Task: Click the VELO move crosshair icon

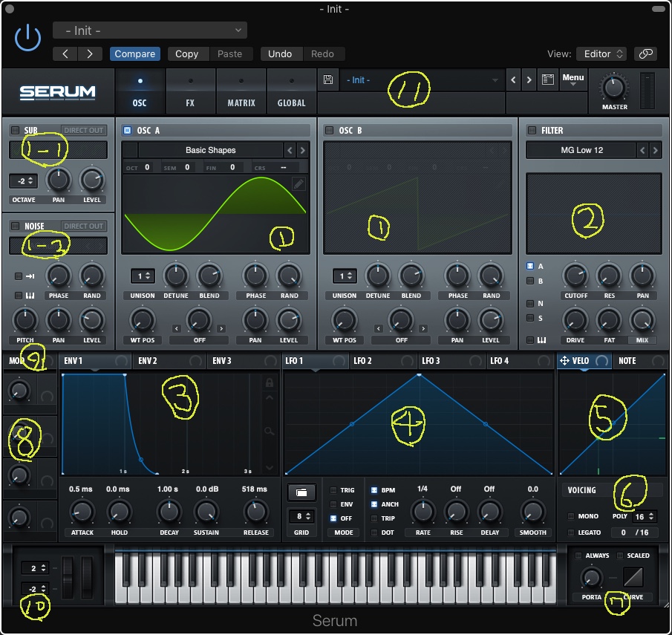Action: click(564, 361)
